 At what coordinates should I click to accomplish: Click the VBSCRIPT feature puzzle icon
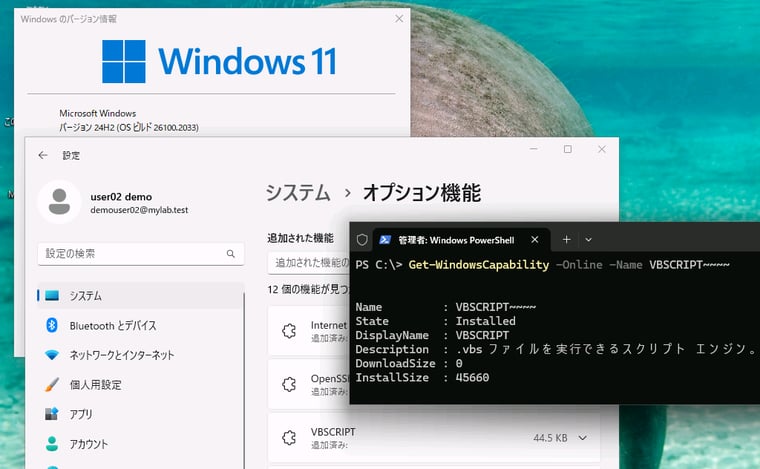289,438
